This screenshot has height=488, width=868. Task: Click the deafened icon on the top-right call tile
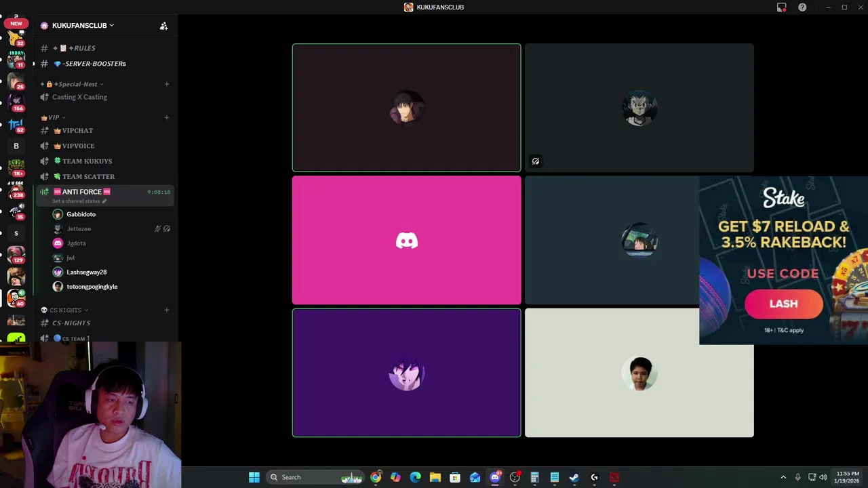[x=536, y=161]
